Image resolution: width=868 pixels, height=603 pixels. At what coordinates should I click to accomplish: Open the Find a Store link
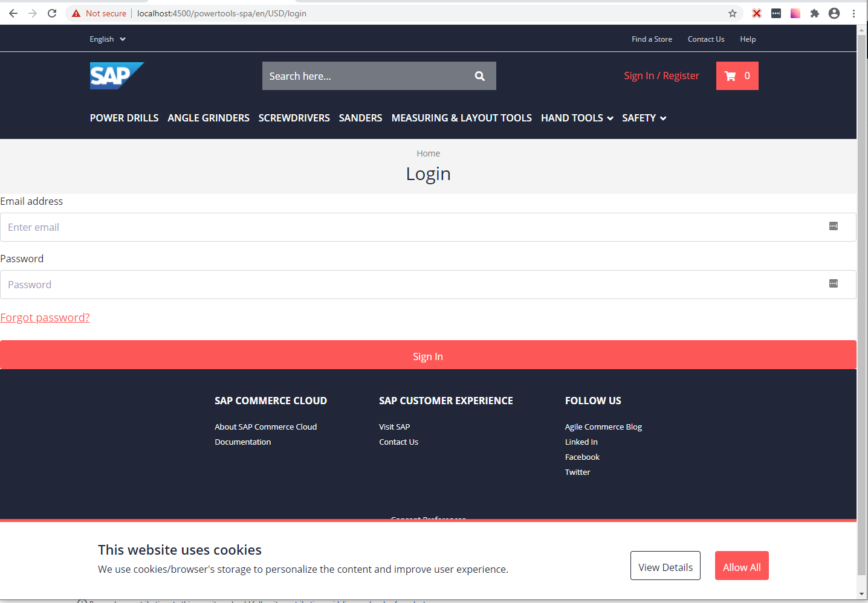[x=652, y=39]
